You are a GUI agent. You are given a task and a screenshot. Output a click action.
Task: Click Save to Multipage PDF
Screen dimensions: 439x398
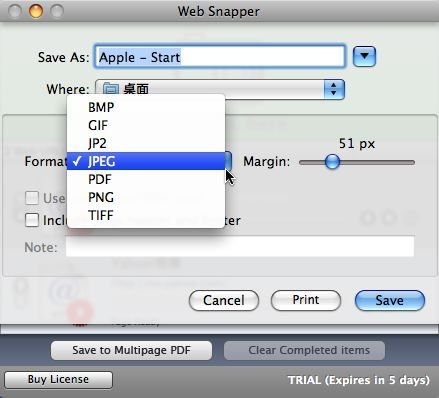[131, 350]
